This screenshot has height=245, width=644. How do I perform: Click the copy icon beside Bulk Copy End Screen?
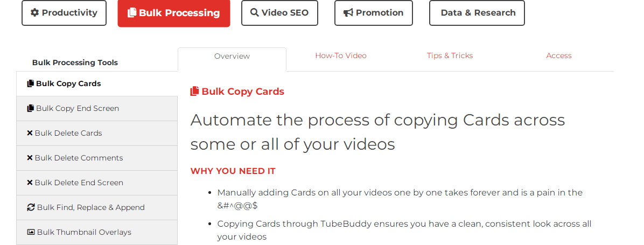coord(30,108)
